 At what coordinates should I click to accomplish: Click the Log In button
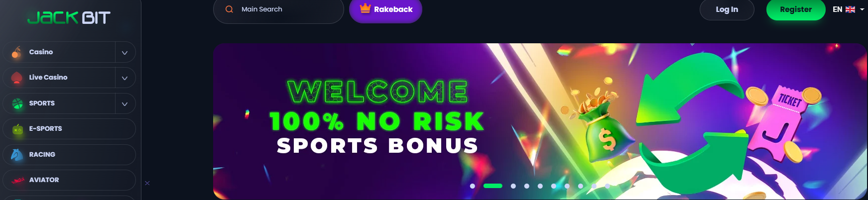coord(727,9)
